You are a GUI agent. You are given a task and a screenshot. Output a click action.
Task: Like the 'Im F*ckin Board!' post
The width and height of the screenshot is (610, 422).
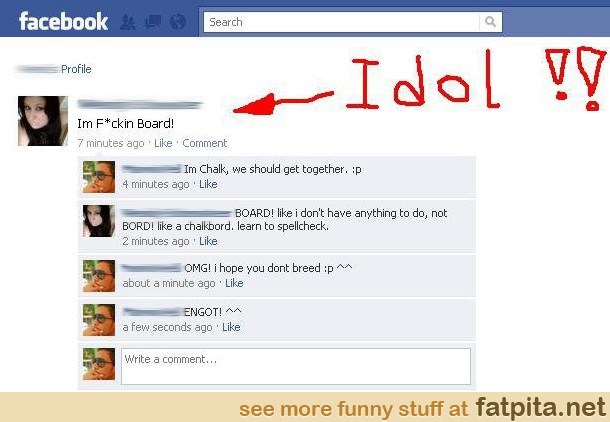[x=163, y=143]
